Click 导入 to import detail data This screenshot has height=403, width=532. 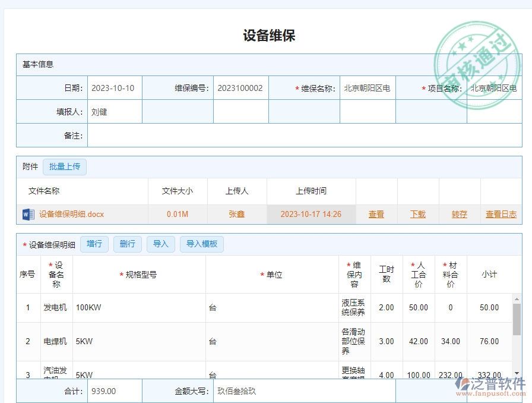[x=160, y=244]
